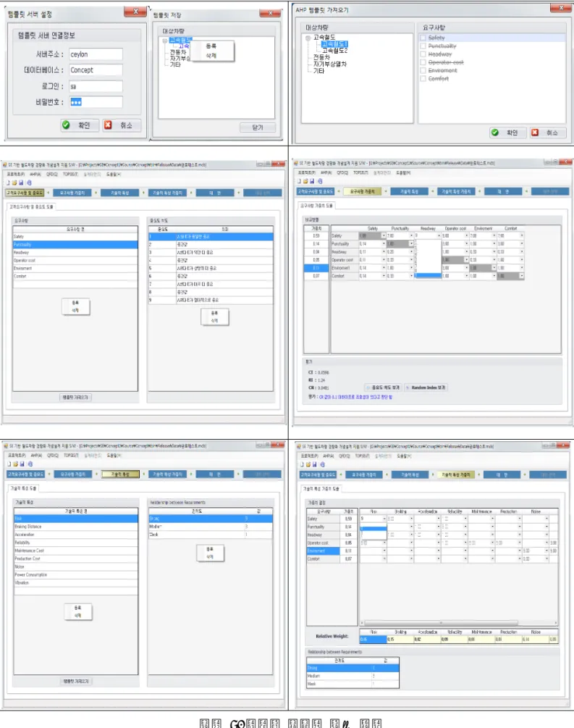Choose 등록 in 템플릿 저장 context menu
The height and width of the screenshot is (728, 574).
pos(211,46)
